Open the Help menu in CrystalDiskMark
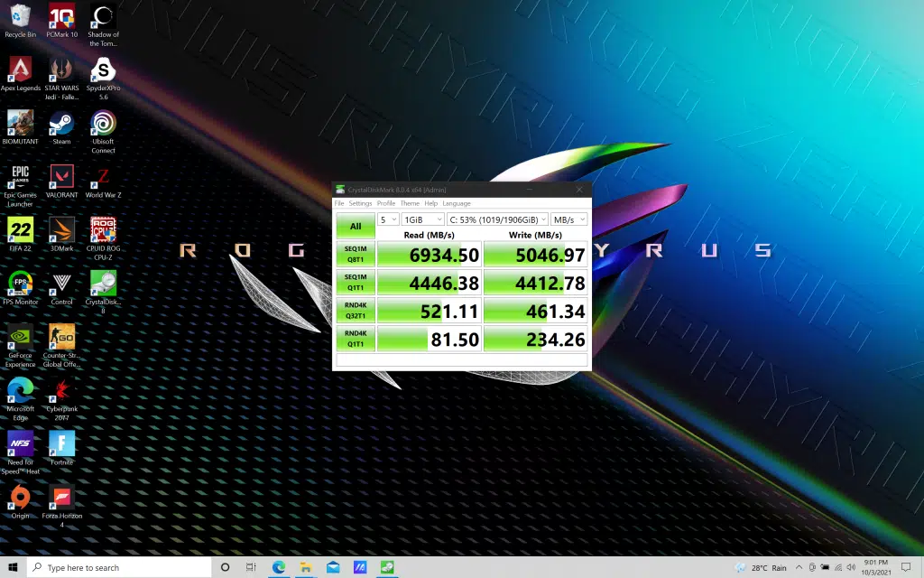This screenshot has height=578, width=924. (x=430, y=203)
